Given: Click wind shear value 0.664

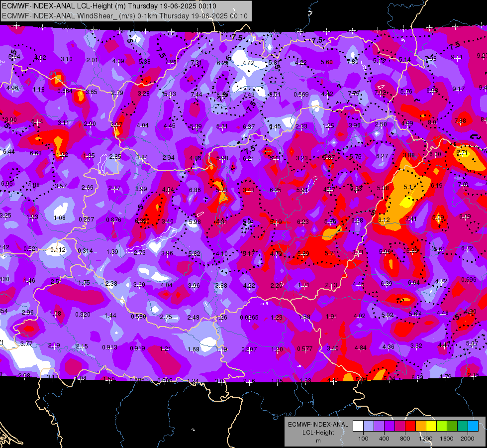Looking at the screenshot, I should click(65, 91).
